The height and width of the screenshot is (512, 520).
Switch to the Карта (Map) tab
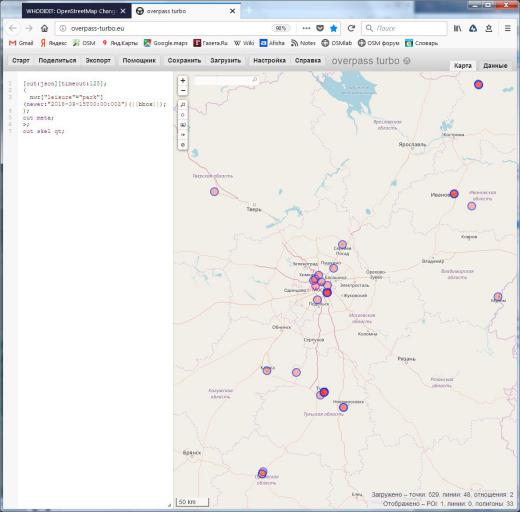[463, 66]
